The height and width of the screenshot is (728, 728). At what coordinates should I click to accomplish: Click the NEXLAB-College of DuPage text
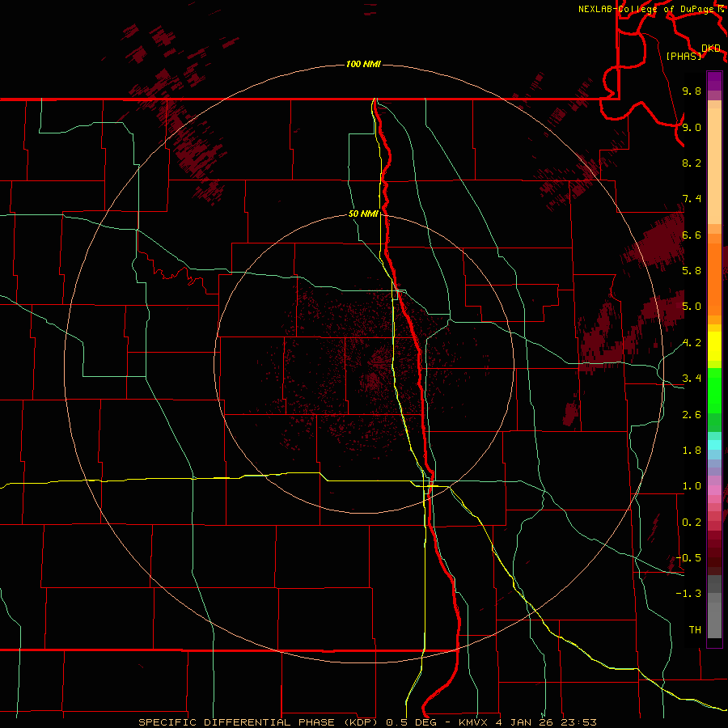tap(645, 9)
